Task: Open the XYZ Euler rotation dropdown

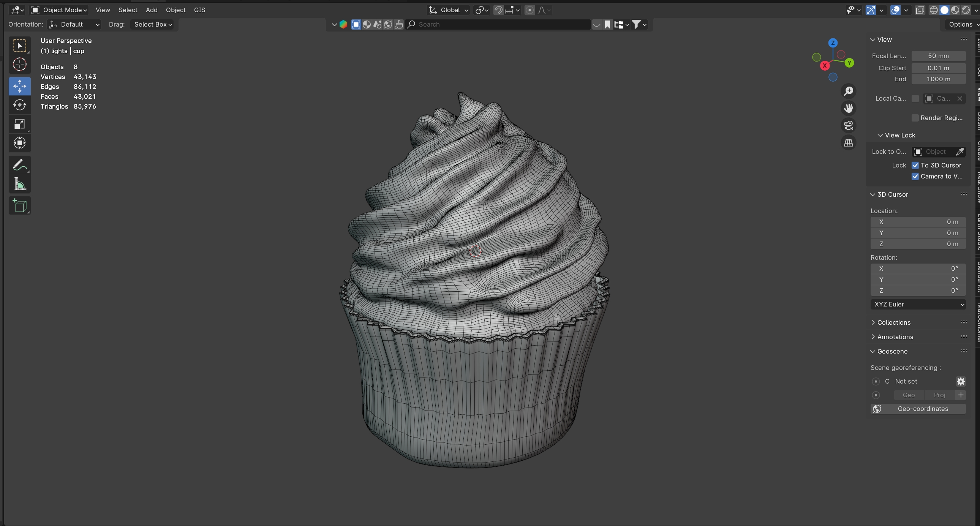Action: click(x=918, y=304)
